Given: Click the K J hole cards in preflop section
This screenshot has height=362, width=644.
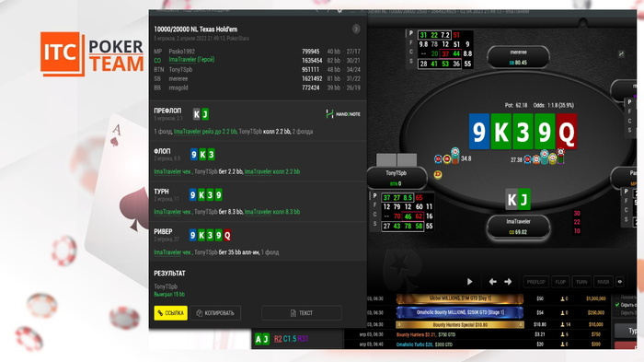Looking at the screenshot, I should pos(201,114).
